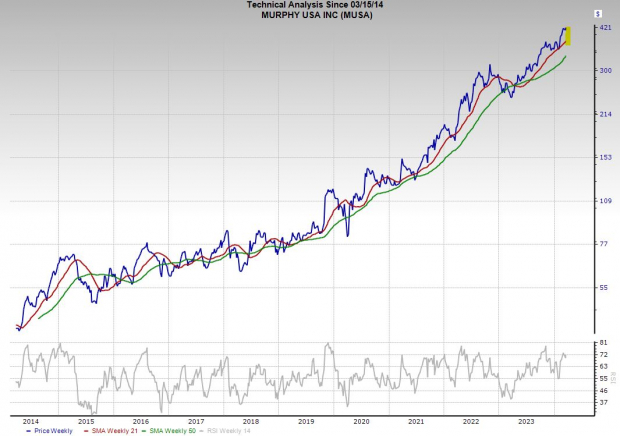
Task: Click the 421 price axis label
Action: pos(606,28)
